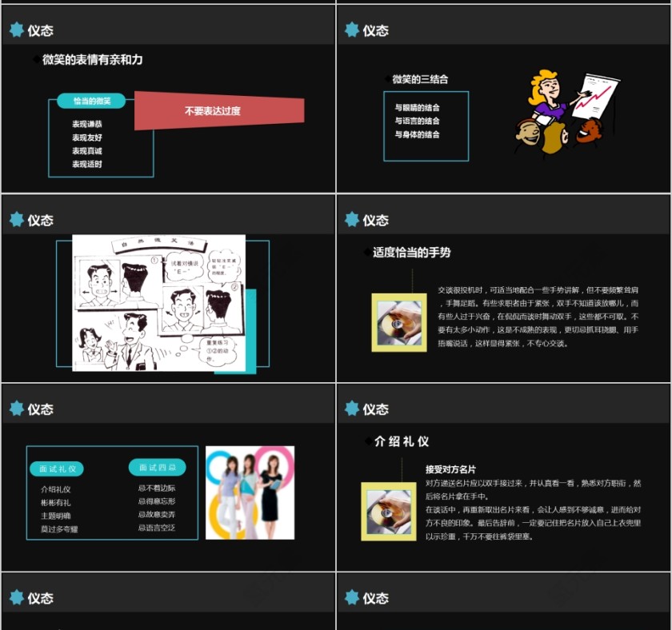This screenshot has height=630, width=672.
Task: Click the gear icon on the comic-strip 仪态 slide
Action: (x=17, y=219)
